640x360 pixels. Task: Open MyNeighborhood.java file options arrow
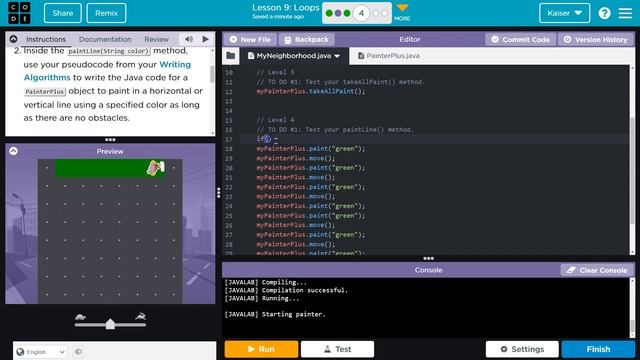[337, 56]
